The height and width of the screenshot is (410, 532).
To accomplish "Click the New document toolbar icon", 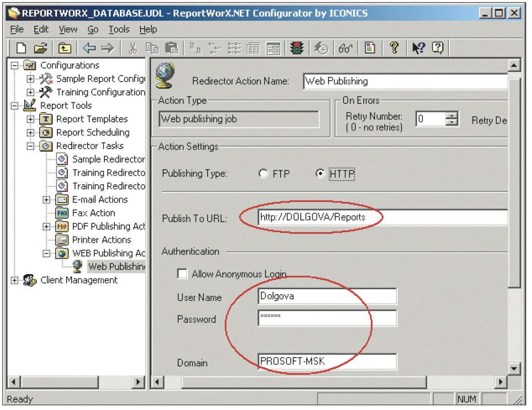I will point(21,48).
